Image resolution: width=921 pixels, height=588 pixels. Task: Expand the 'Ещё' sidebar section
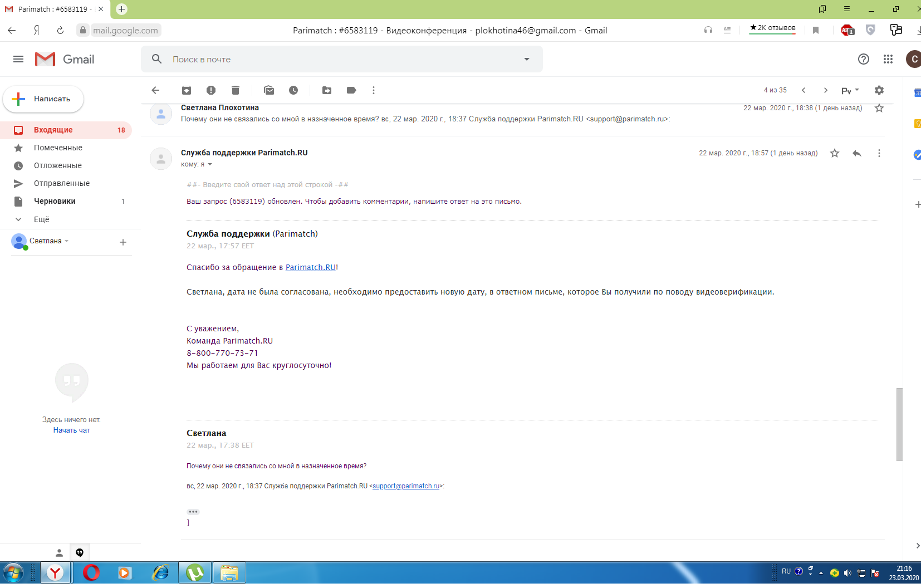41,219
